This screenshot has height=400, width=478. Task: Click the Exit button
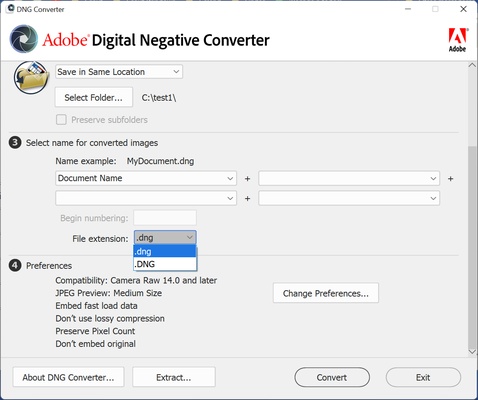click(x=423, y=377)
